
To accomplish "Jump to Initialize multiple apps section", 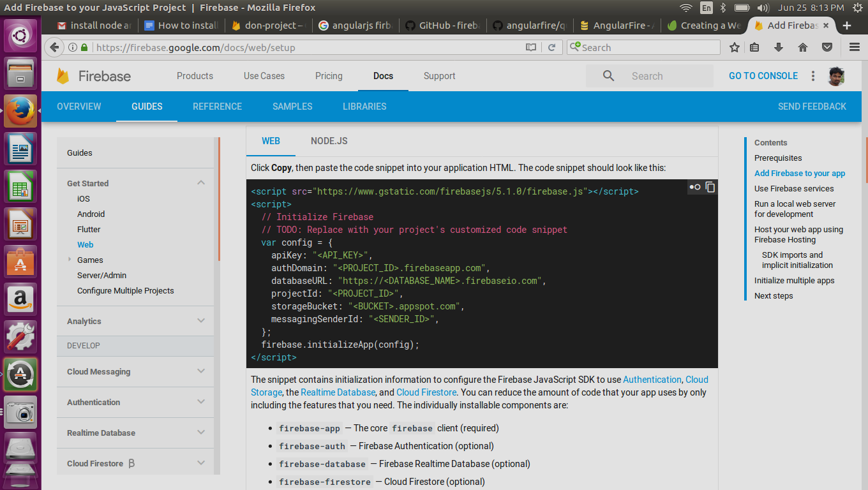I will click(x=795, y=281).
